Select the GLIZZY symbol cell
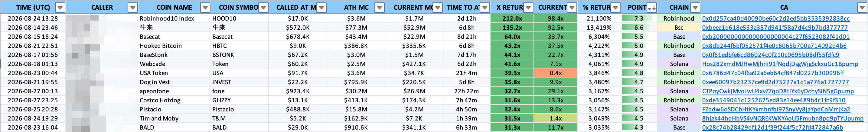Viewport: 868px width, 132px height. (240, 101)
